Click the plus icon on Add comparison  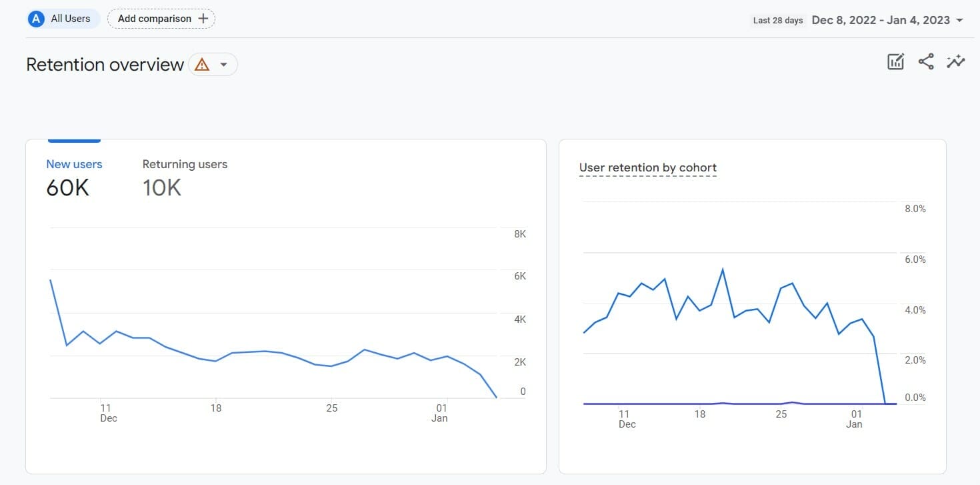(x=202, y=18)
